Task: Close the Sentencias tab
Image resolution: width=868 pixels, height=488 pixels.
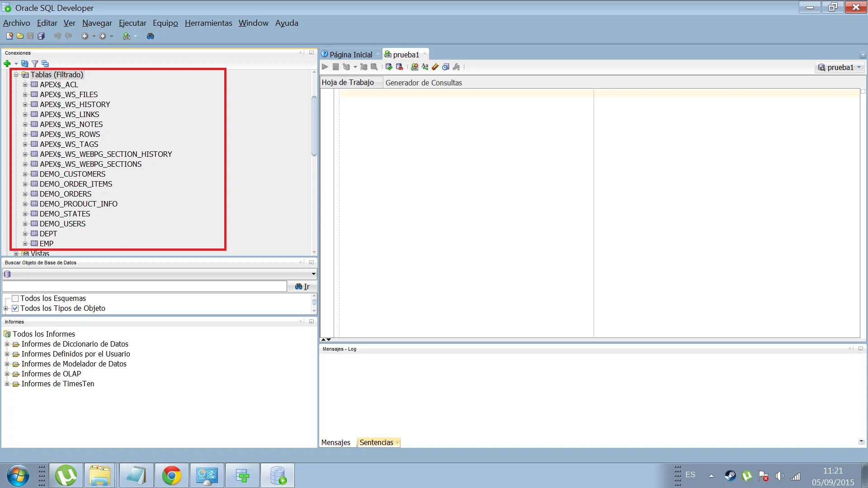Action: (x=397, y=442)
